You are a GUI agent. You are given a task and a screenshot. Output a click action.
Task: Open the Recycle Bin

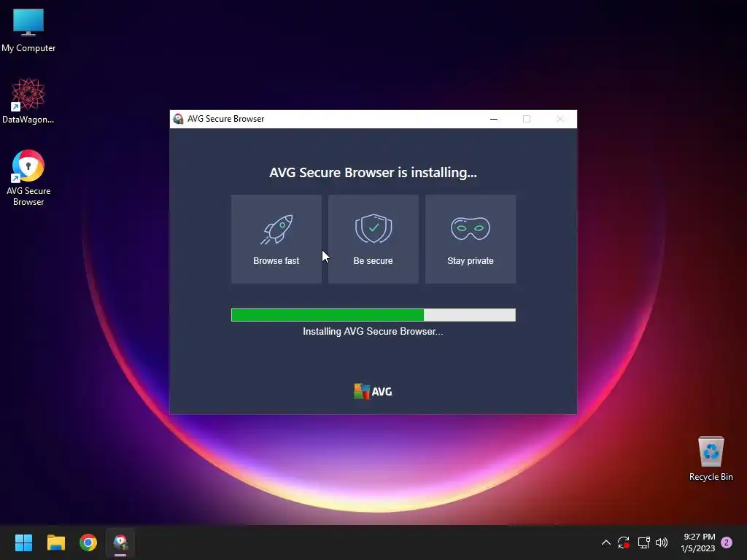click(x=711, y=459)
